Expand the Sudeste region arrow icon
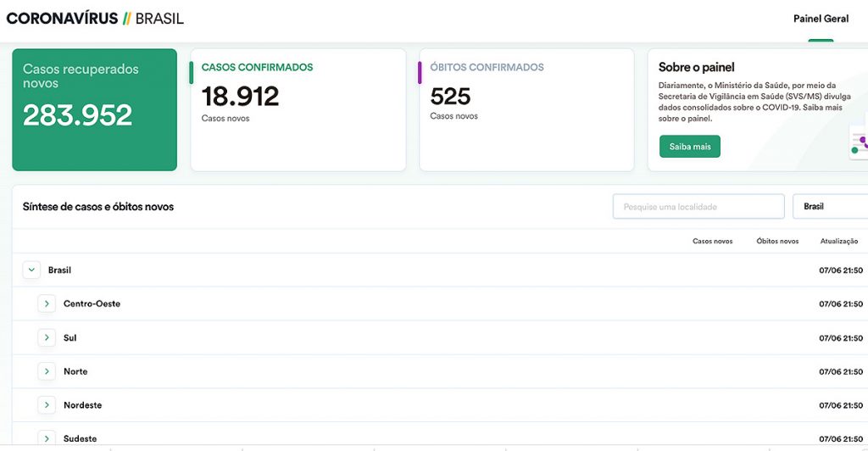Viewport: 868px width, 451px height. (47, 437)
